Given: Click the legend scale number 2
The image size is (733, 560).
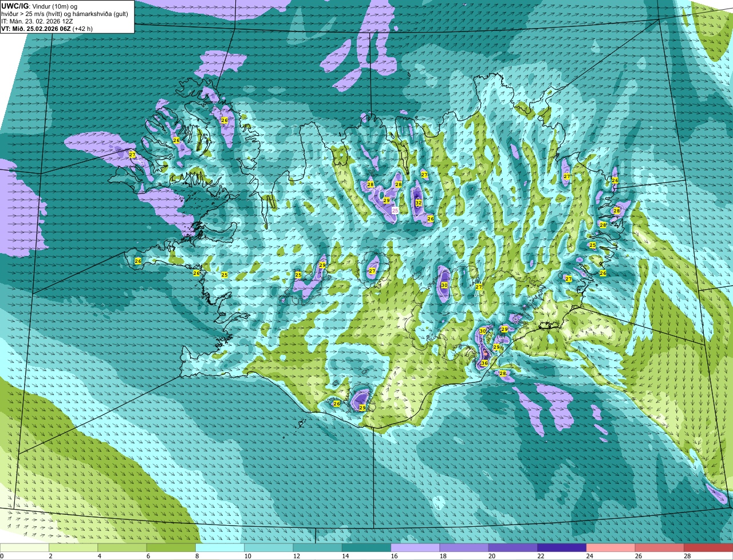Looking at the screenshot, I should click(x=50, y=556).
